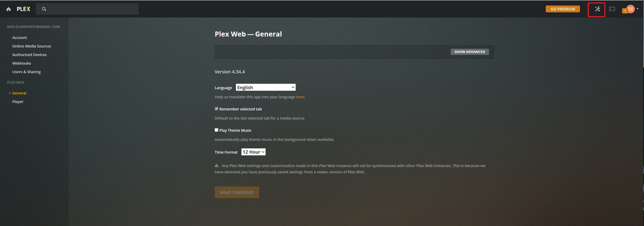Open the cast to device icon
This screenshot has height=226, width=644.
(x=612, y=9)
